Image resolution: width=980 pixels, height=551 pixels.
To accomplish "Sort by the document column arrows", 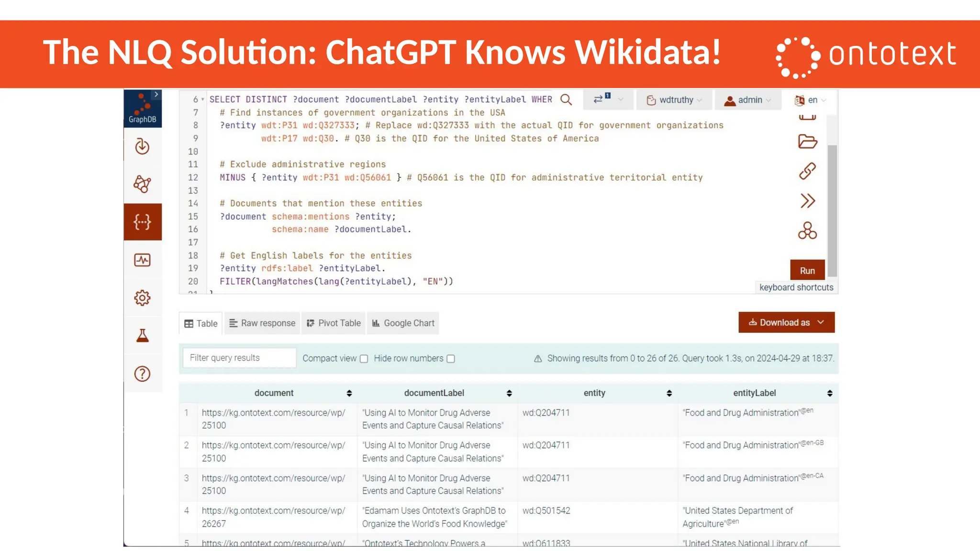I will [x=349, y=393].
